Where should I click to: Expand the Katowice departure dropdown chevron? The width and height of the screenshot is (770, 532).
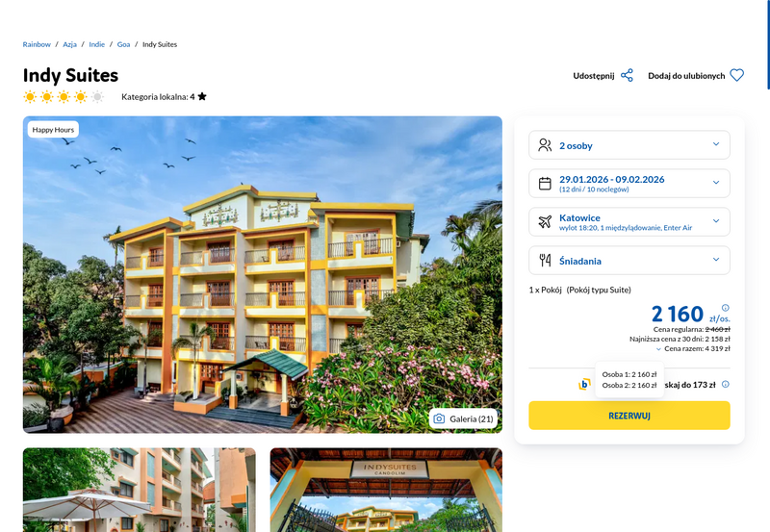[716, 221]
